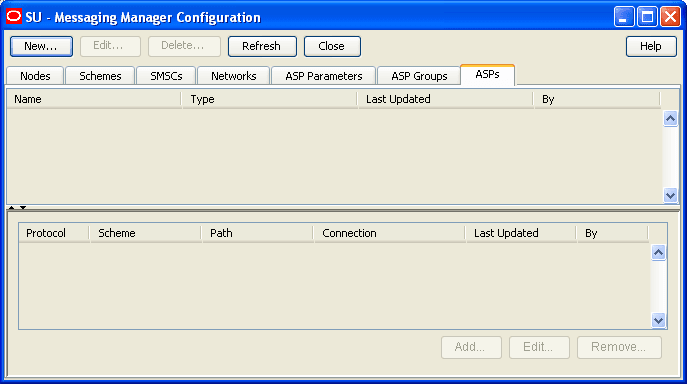Screen dimensions: 687x384
Task: Minimize the Messaging Manager Configuration window
Action: pos(624,17)
